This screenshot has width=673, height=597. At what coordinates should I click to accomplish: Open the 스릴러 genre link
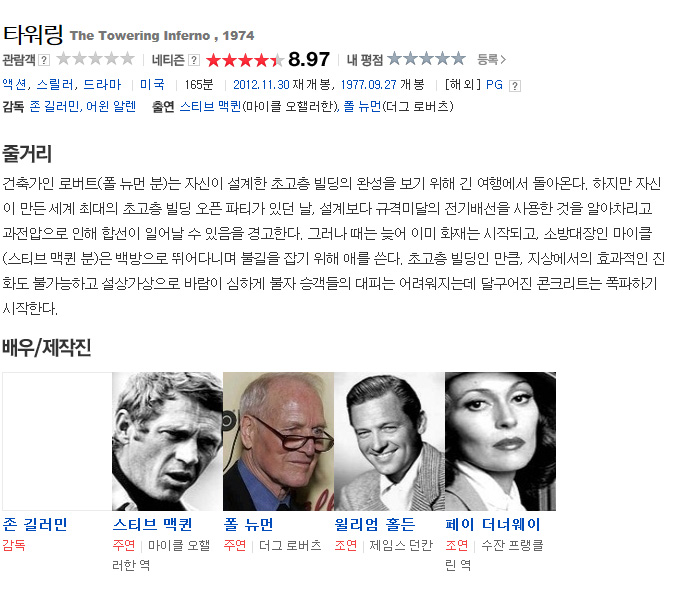pyautogui.click(x=55, y=85)
